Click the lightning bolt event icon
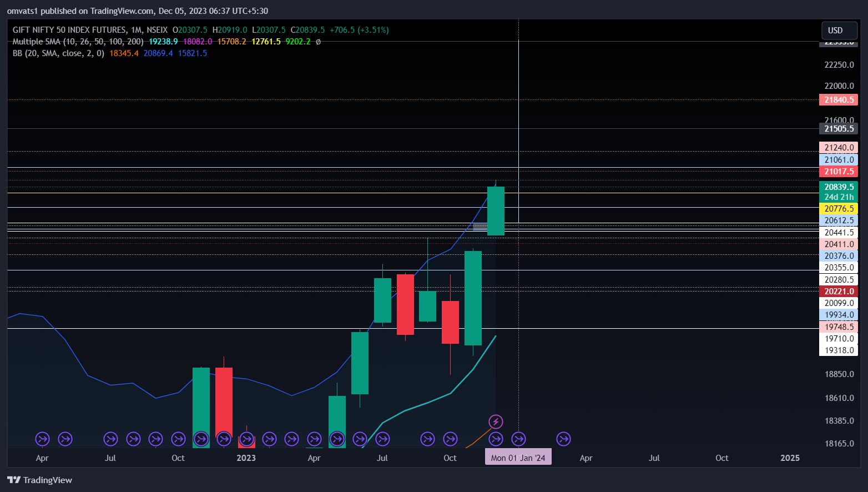This screenshot has width=868, height=492. click(x=496, y=422)
